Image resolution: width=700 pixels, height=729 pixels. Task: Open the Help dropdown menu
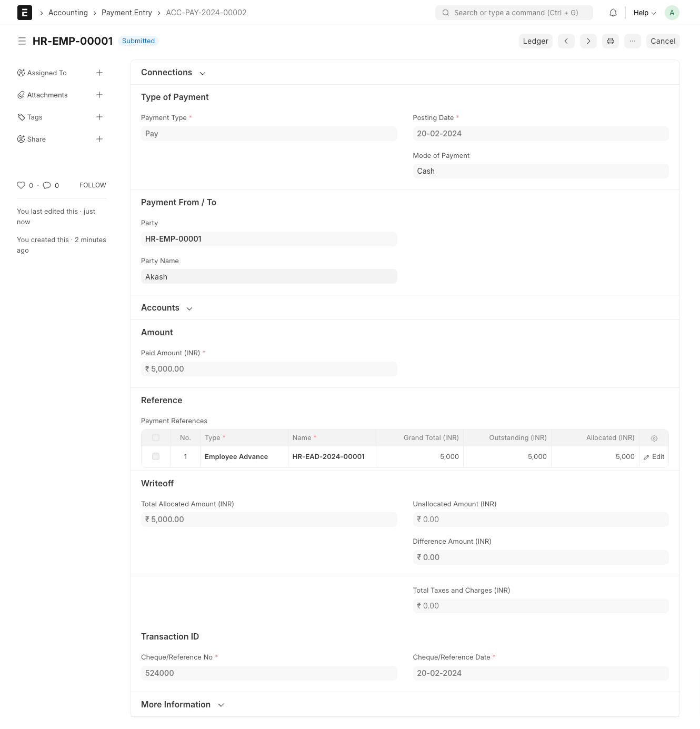click(644, 13)
